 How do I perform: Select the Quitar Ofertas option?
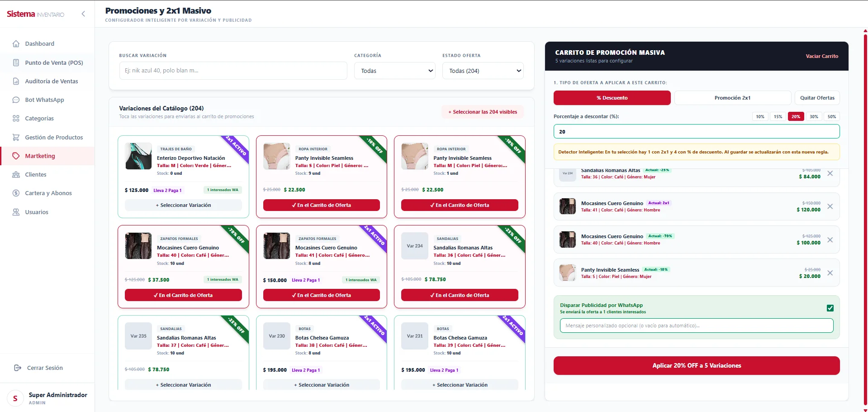pyautogui.click(x=817, y=98)
